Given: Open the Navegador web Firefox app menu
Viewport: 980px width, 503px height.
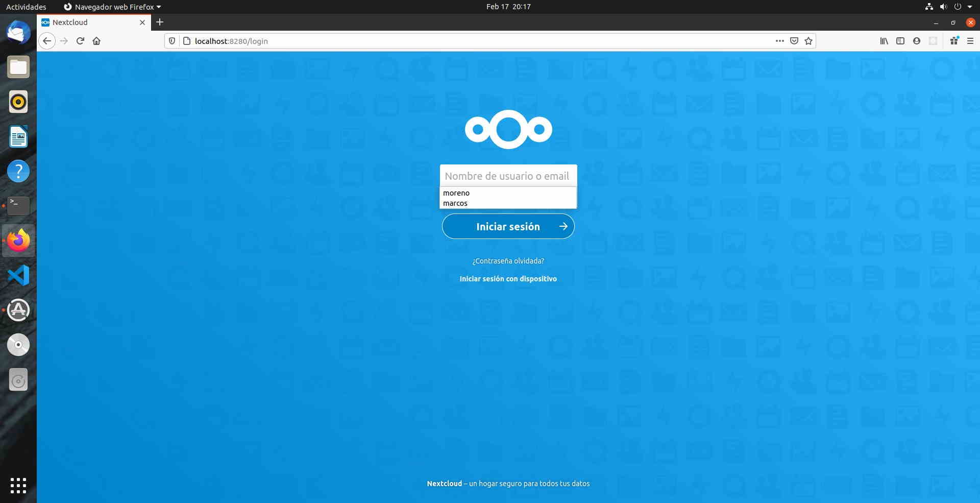Looking at the screenshot, I should point(112,7).
